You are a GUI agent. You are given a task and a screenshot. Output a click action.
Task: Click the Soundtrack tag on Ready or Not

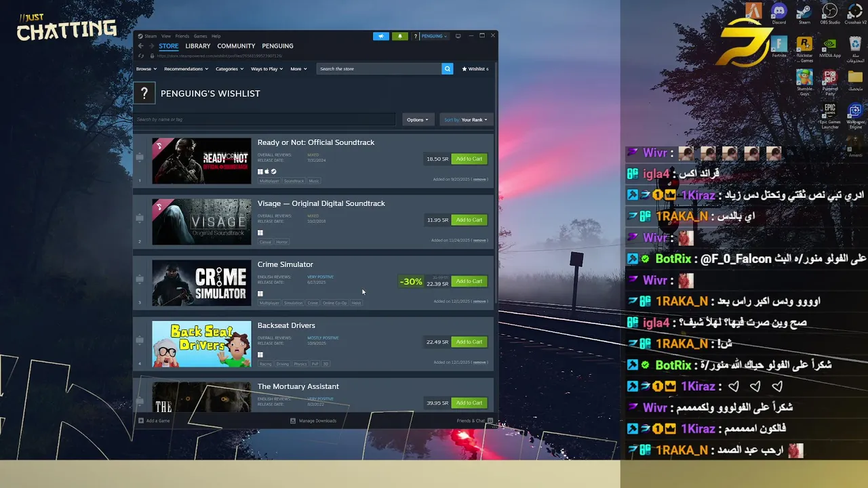click(294, 181)
